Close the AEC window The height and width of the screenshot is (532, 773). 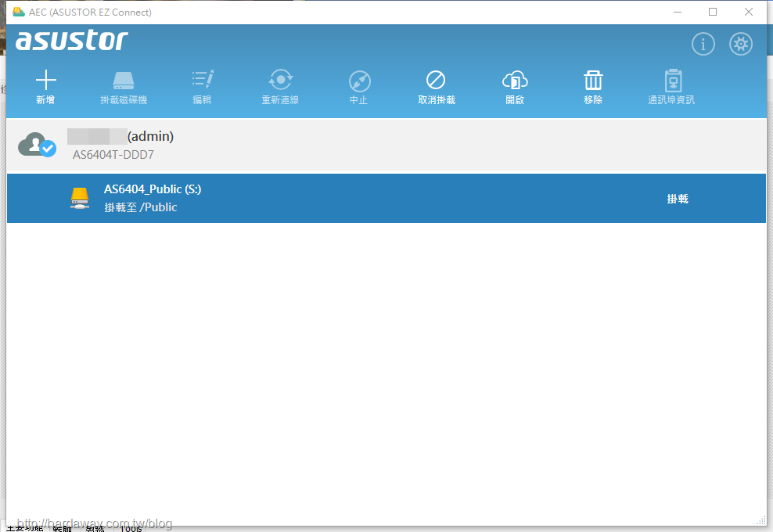point(748,12)
